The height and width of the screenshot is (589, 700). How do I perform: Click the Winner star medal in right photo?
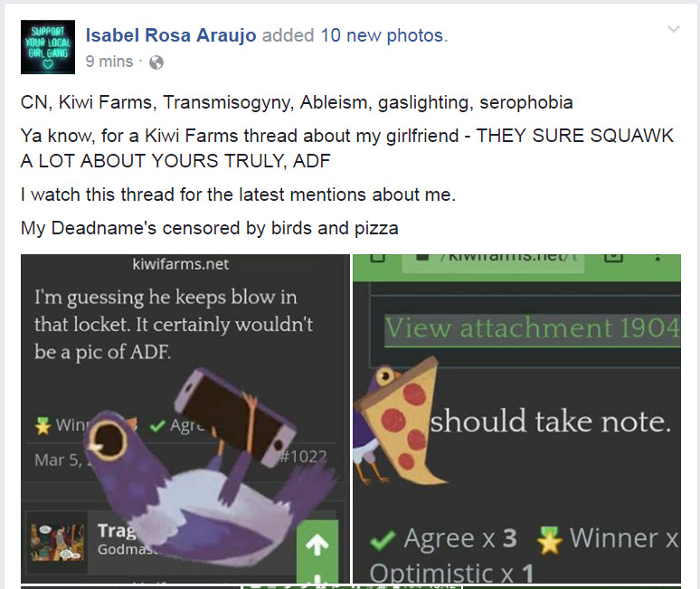(550, 540)
